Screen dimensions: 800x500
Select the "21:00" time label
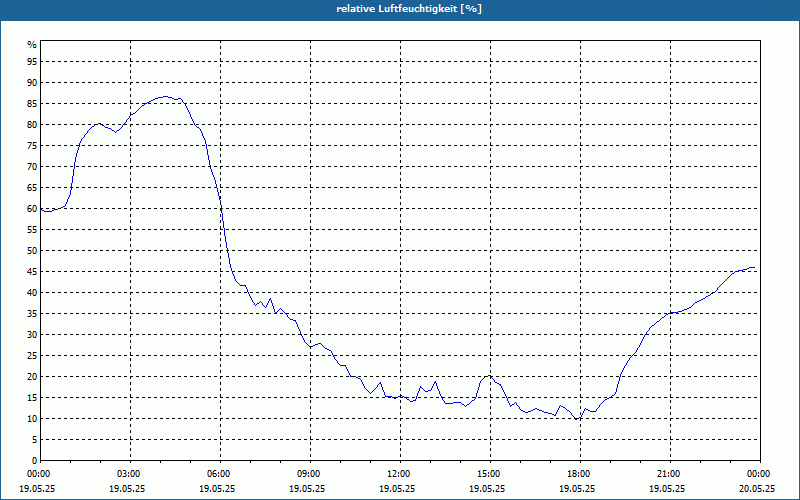[670, 474]
